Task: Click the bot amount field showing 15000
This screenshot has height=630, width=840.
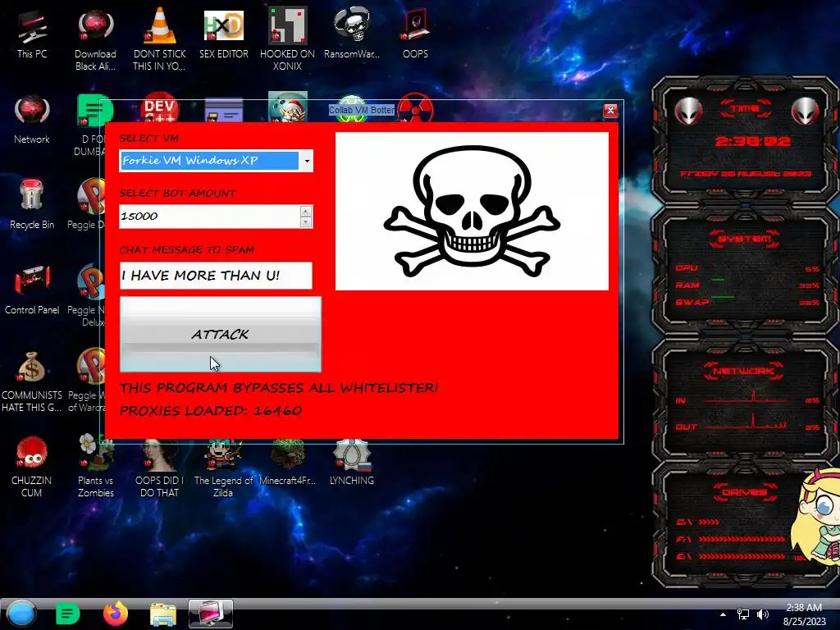Action: (x=209, y=217)
